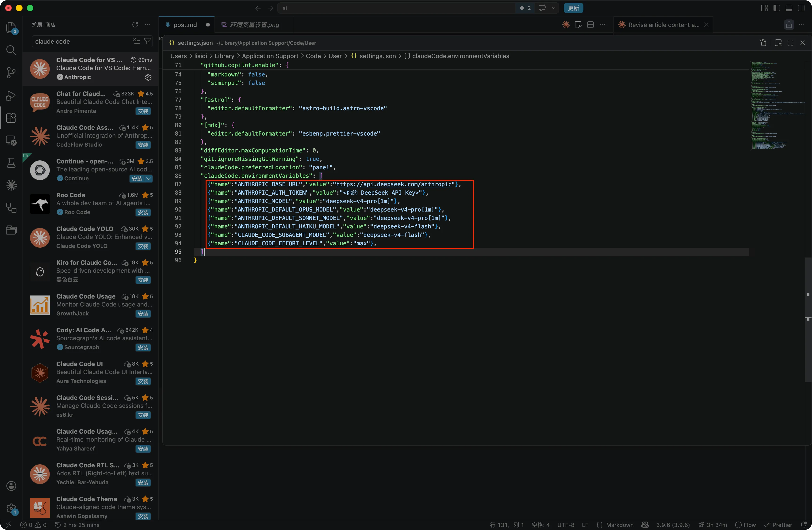
Task: Open more actions beside the lock icon
Action: pos(801,25)
